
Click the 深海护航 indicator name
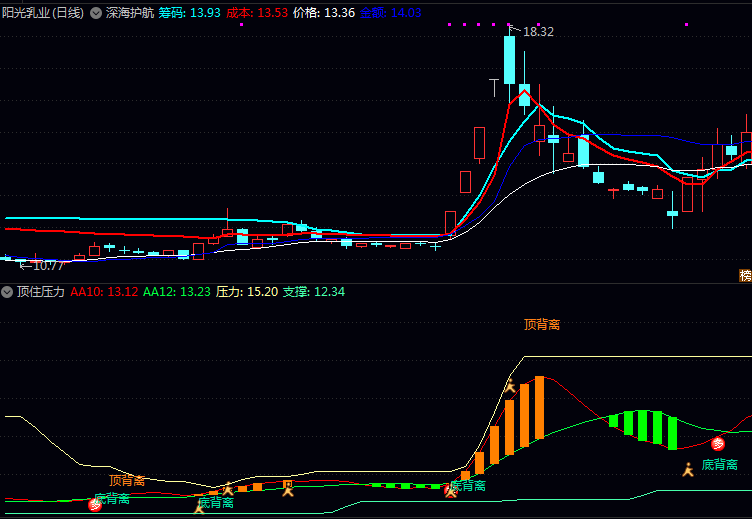click(130, 13)
